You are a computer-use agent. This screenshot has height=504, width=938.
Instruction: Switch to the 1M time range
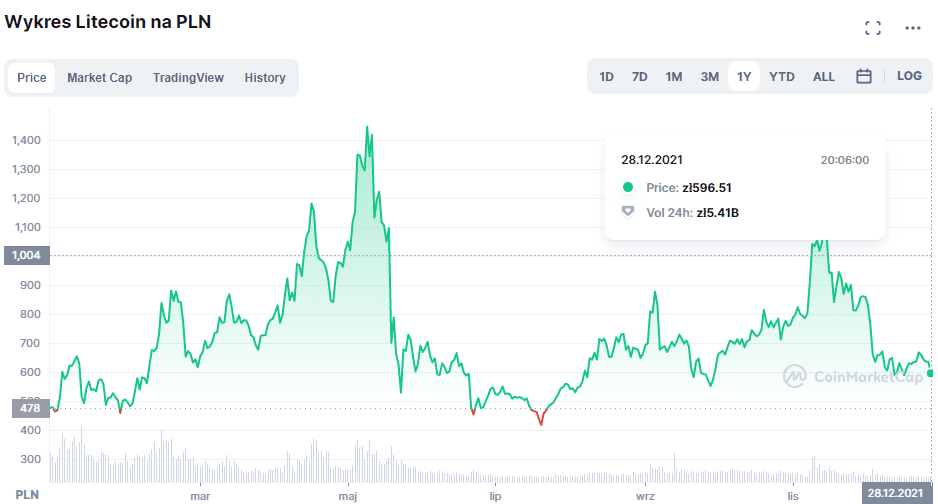[674, 77]
